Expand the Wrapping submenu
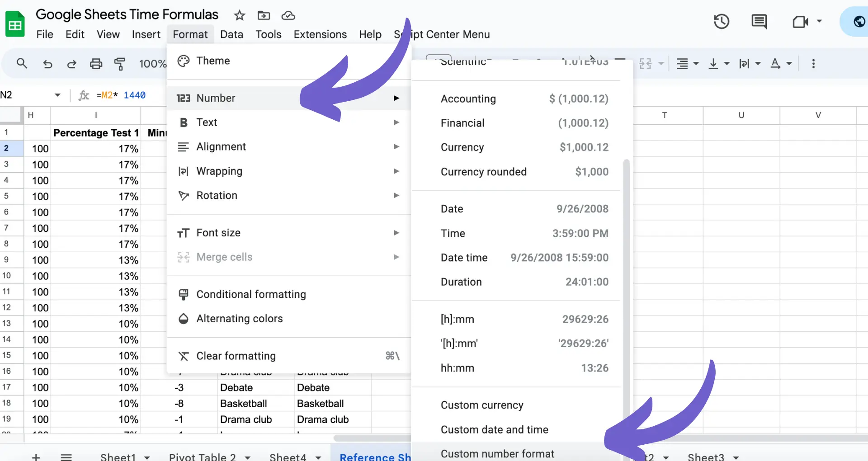The width and height of the screenshot is (868, 461). (x=288, y=171)
